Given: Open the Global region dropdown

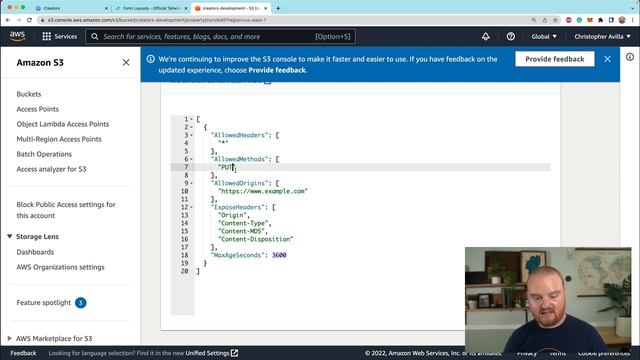Looking at the screenshot, I should pyautogui.click(x=544, y=36).
